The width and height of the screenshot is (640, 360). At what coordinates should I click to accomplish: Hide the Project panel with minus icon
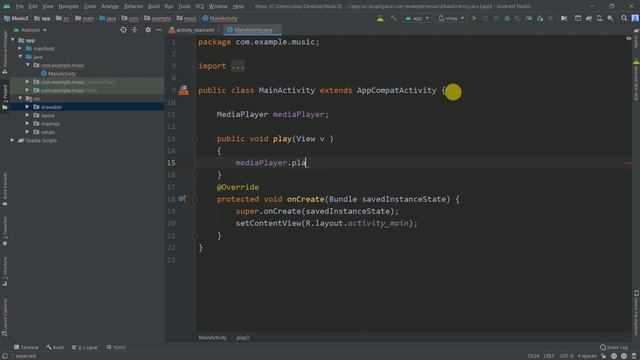click(x=159, y=30)
